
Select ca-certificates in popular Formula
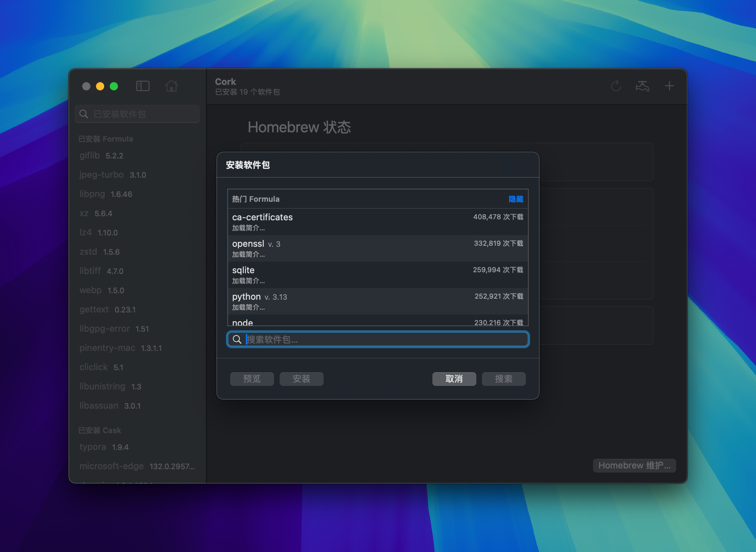pyautogui.click(x=378, y=222)
